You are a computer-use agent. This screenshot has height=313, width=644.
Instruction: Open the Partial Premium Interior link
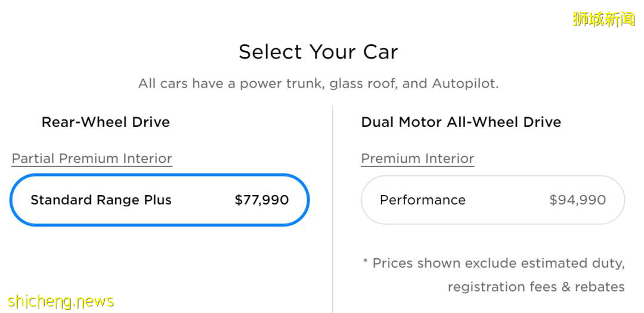(92, 159)
